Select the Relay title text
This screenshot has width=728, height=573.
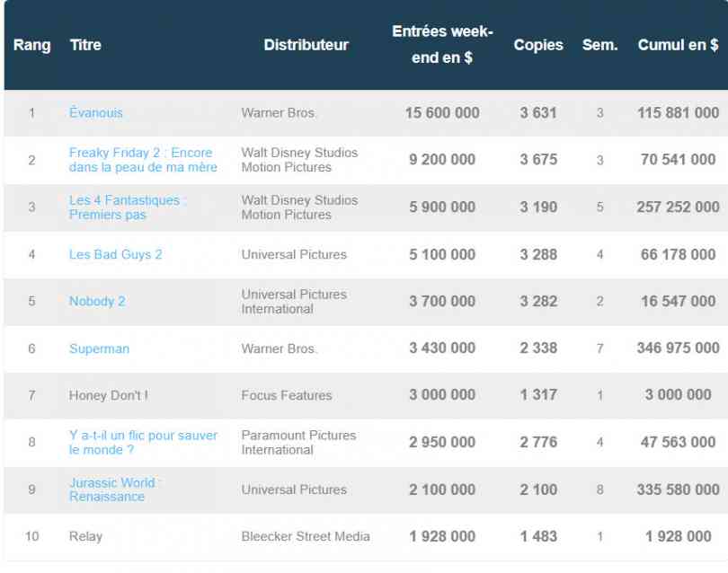pyautogui.click(x=85, y=536)
